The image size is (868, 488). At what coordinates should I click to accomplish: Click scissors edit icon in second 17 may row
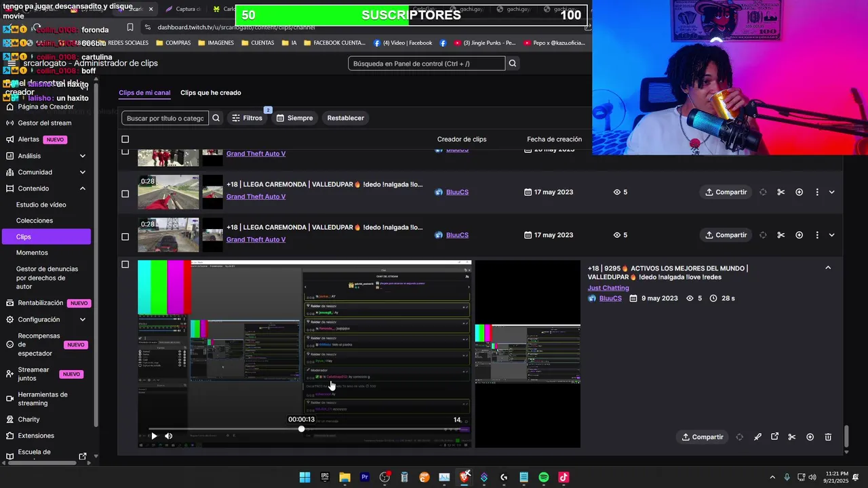(781, 235)
